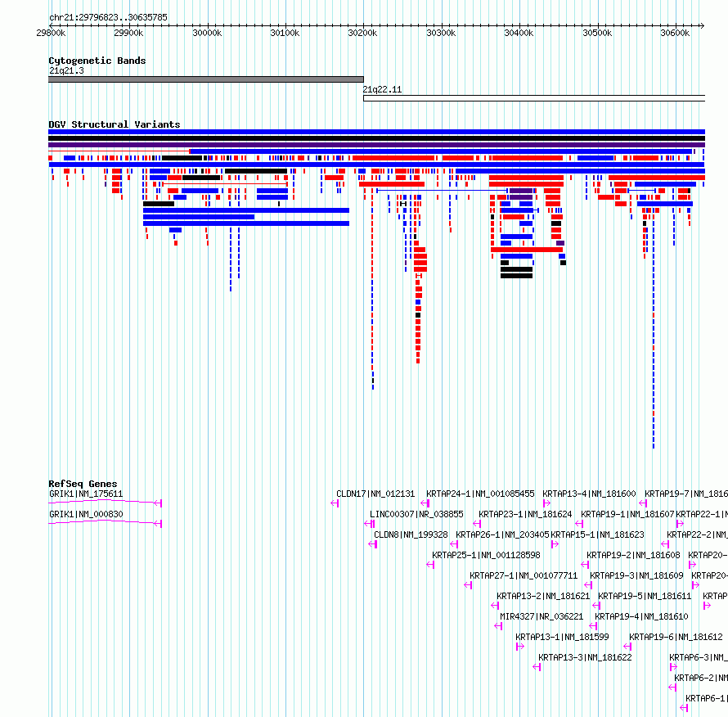
Task: Select the KRTAP23-1|NM_181624 gene label
Action: tap(525, 514)
